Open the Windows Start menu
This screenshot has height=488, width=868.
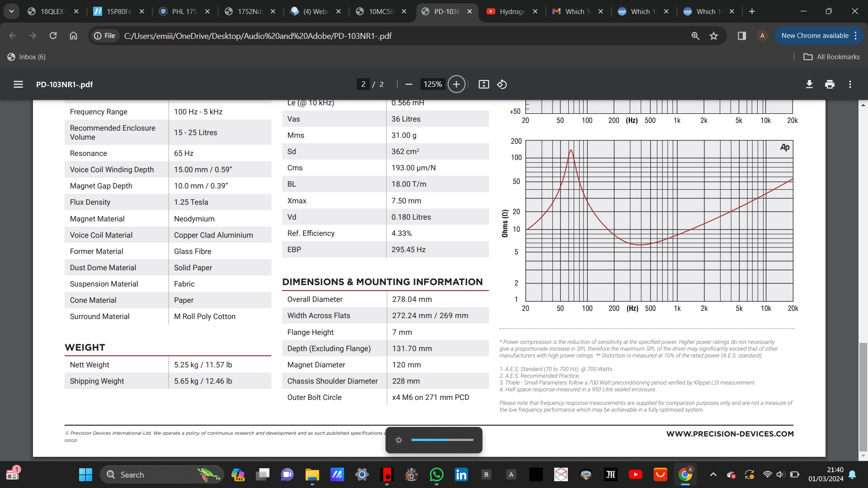[x=85, y=474]
